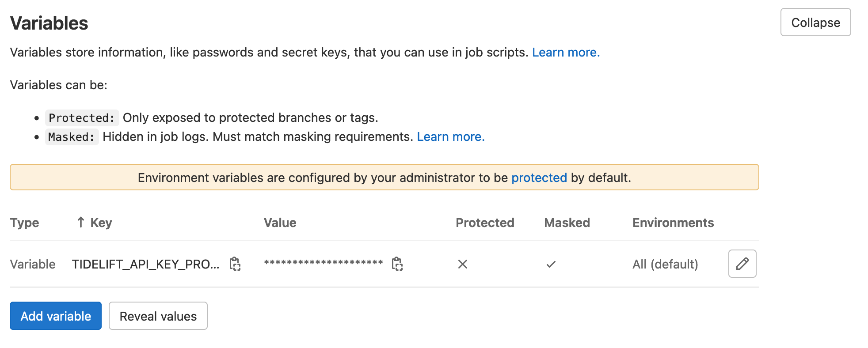Image resolution: width=868 pixels, height=348 pixels.
Task: Select the masked asterisks value text
Action: tap(324, 263)
